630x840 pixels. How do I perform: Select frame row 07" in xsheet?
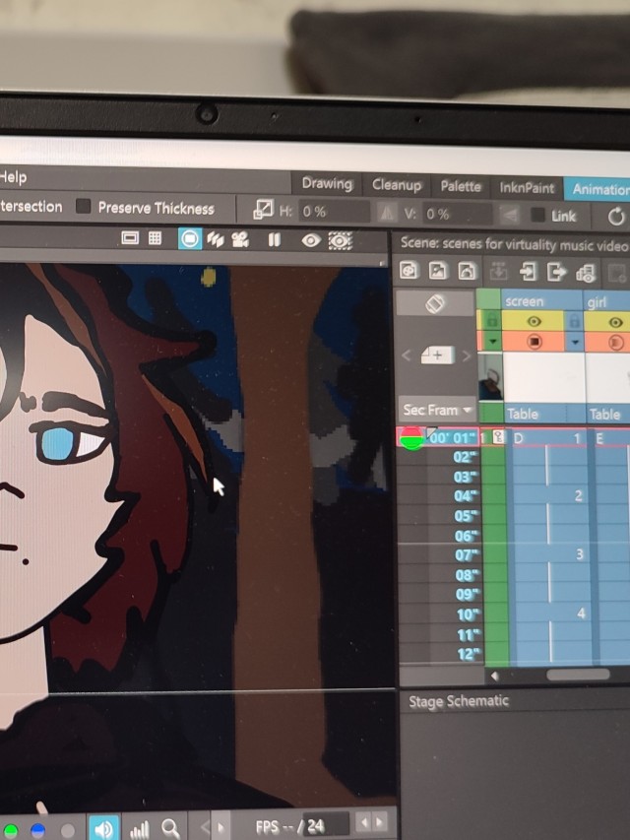click(x=466, y=555)
